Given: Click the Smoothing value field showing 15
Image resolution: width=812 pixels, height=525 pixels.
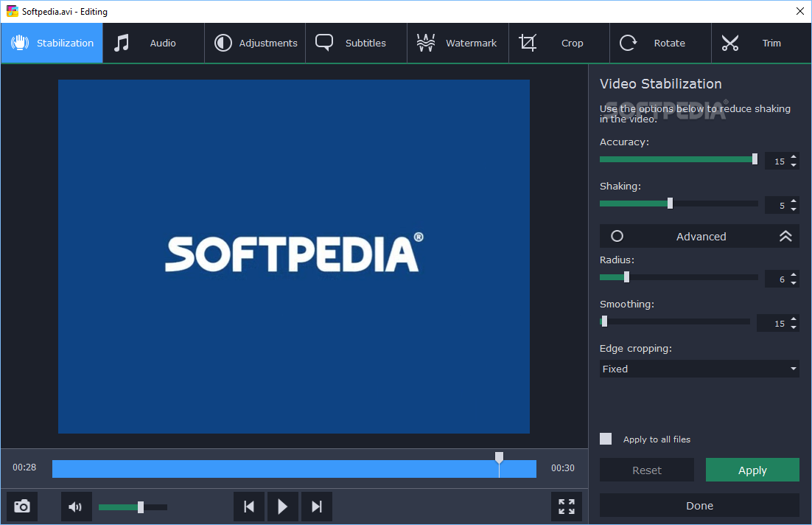Looking at the screenshot, I should click(774, 324).
